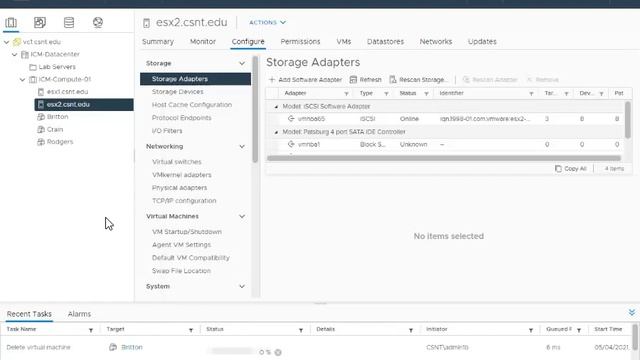Open VM Startup/Shutdown settings
The width and height of the screenshot is (640, 360).
187,232
